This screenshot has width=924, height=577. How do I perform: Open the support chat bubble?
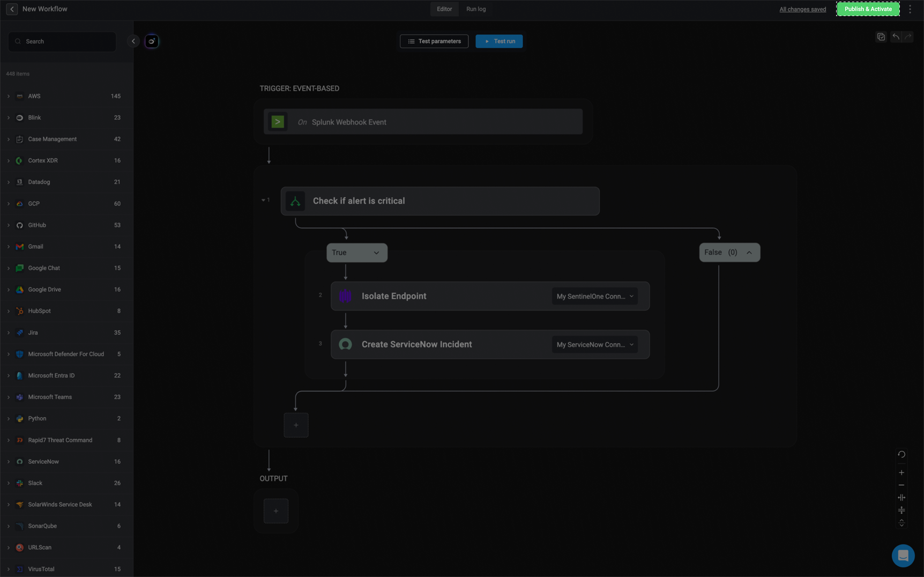[903, 556]
